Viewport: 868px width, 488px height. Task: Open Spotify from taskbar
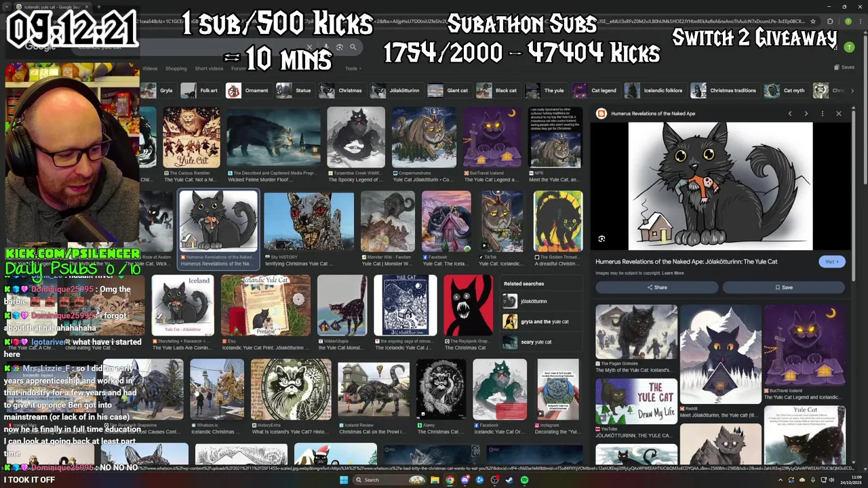524,480
